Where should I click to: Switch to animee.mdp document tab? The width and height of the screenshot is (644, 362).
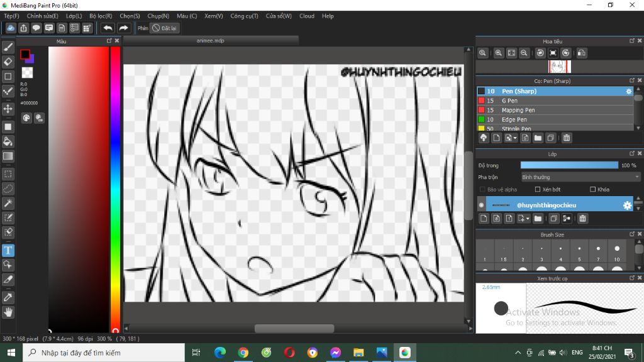(210, 41)
